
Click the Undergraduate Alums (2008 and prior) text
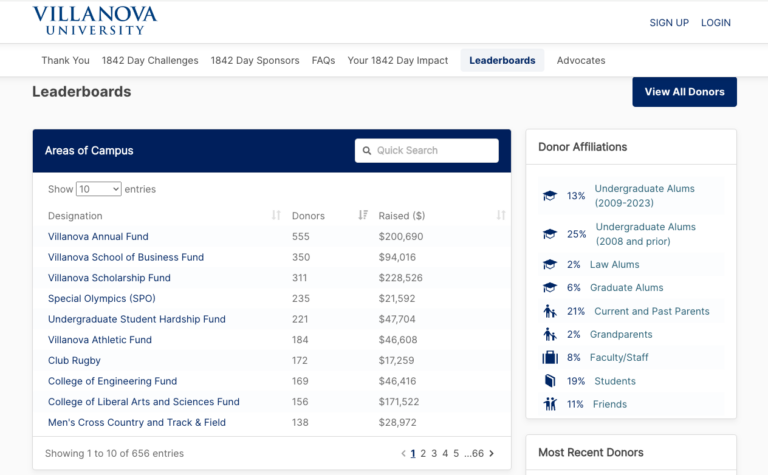point(645,234)
